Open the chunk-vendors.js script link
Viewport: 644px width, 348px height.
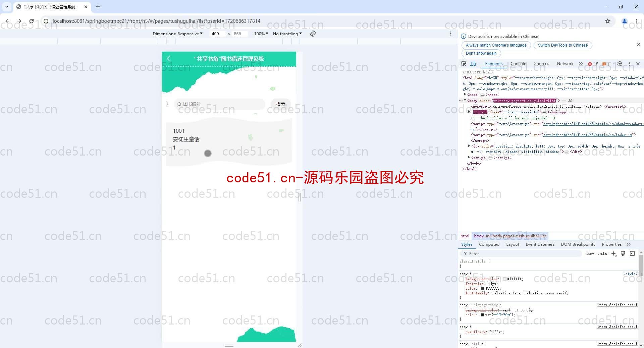[x=592, y=124]
